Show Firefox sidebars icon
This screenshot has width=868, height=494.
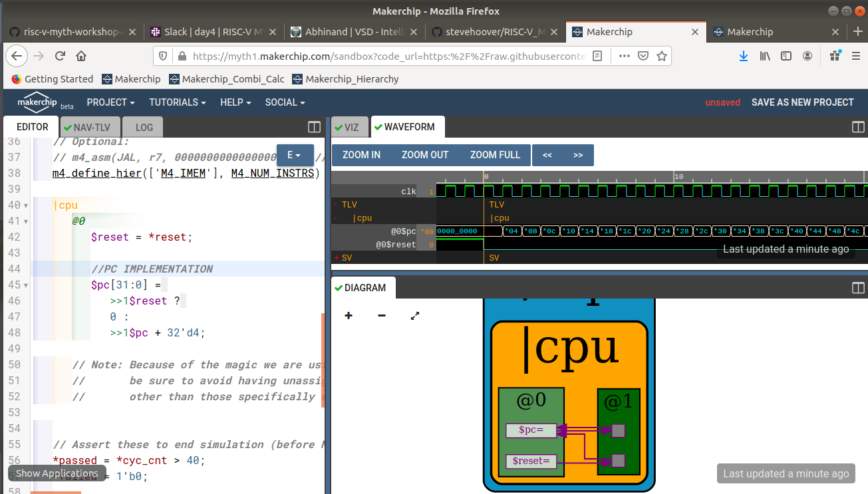[786, 56]
